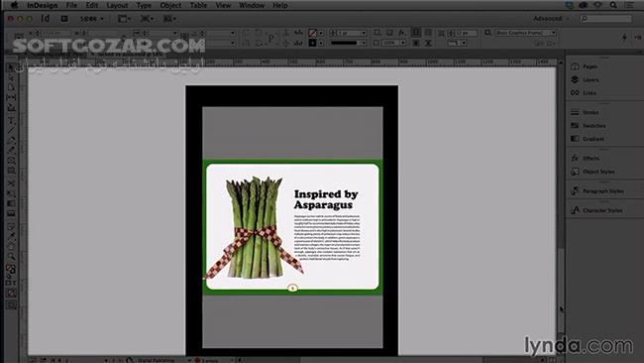Open the Layout menu
Screen dimensions: 644x363
click(x=117, y=5)
